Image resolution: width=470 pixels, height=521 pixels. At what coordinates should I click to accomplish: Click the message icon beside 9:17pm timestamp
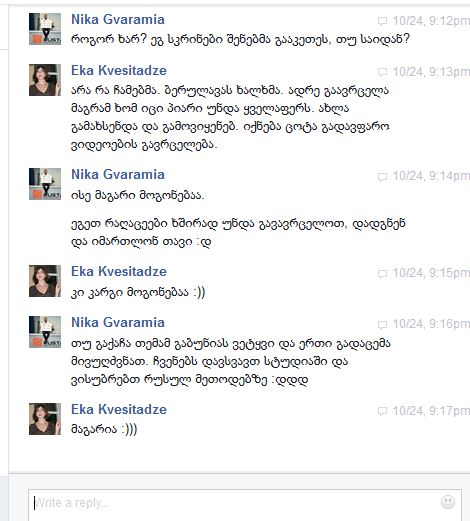(x=382, y=411)
